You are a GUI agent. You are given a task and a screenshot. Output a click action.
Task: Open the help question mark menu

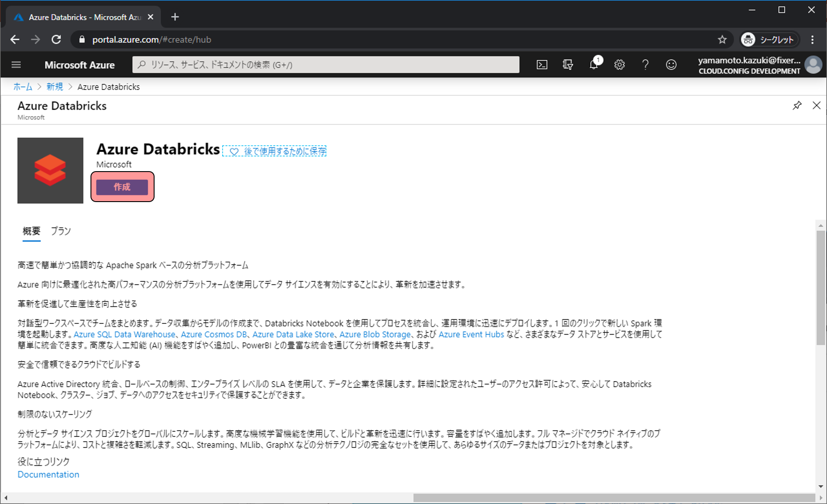pyautogui.click(x=645, y=65)
